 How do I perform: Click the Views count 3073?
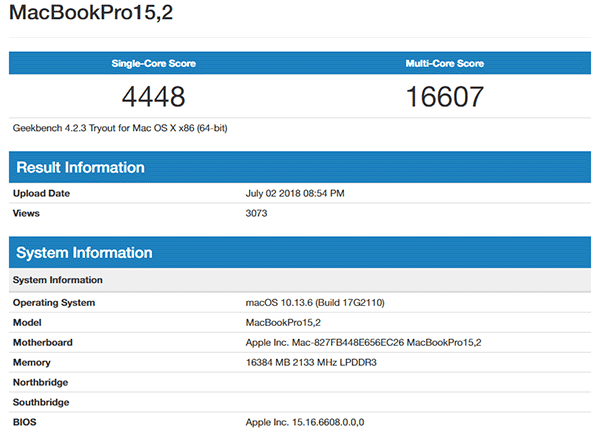(256, 213)
